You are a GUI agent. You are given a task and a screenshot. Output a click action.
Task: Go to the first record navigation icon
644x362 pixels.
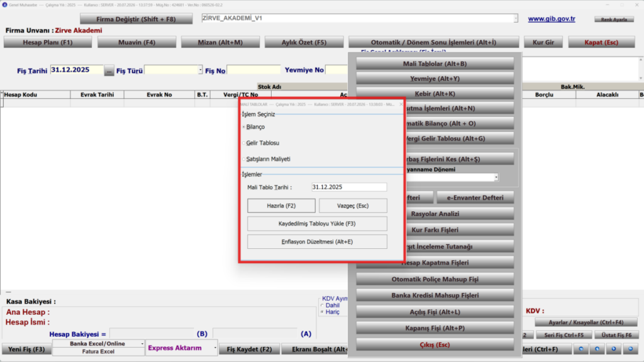(580, 349)
